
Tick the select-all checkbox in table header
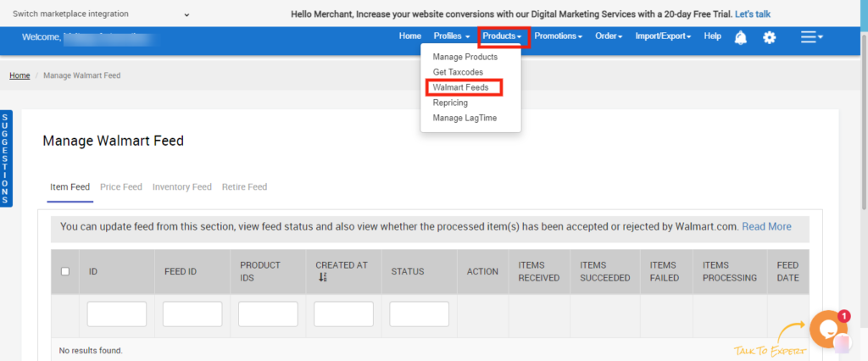pyautogui.click(x=65, y=271)
